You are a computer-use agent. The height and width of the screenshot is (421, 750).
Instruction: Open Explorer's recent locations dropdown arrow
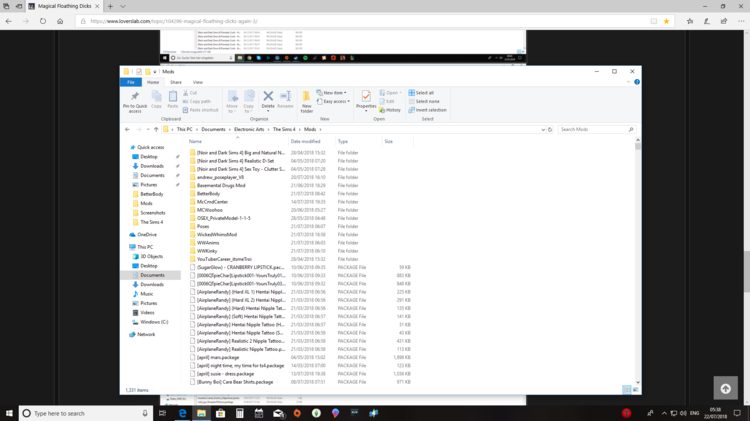pyautogui.click(x=148, y=130)
